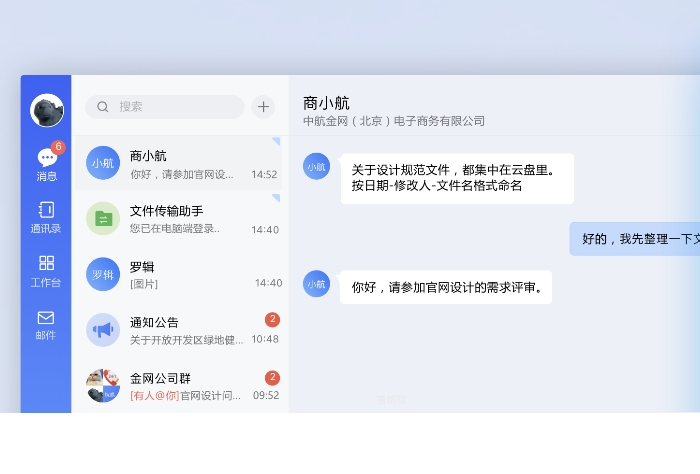This screenshot has height=474, width=700.
Task: Click the megaphone announcement icon
Action: coord(103,330)
